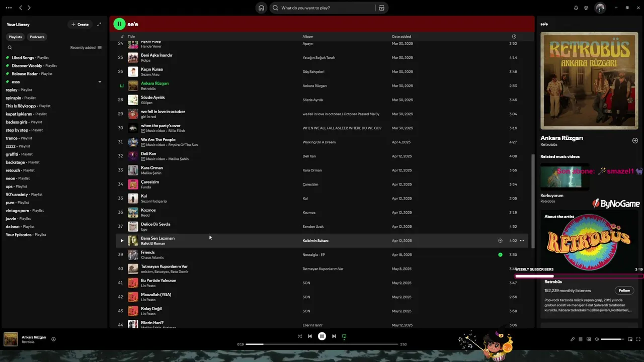Open the About the artist Retrobüs image
Viewport: 644px width, 362px height.
tap(589, 243)
